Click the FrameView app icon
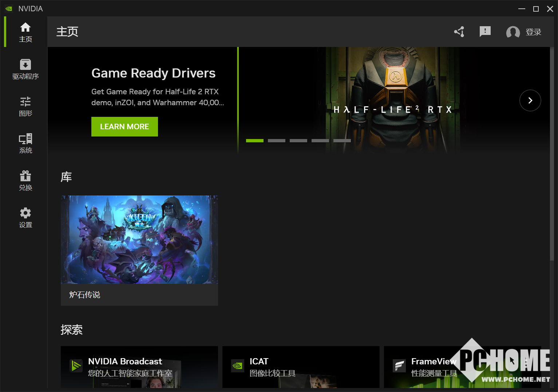This screenshot has height=392, width=558. pos(399,366)
